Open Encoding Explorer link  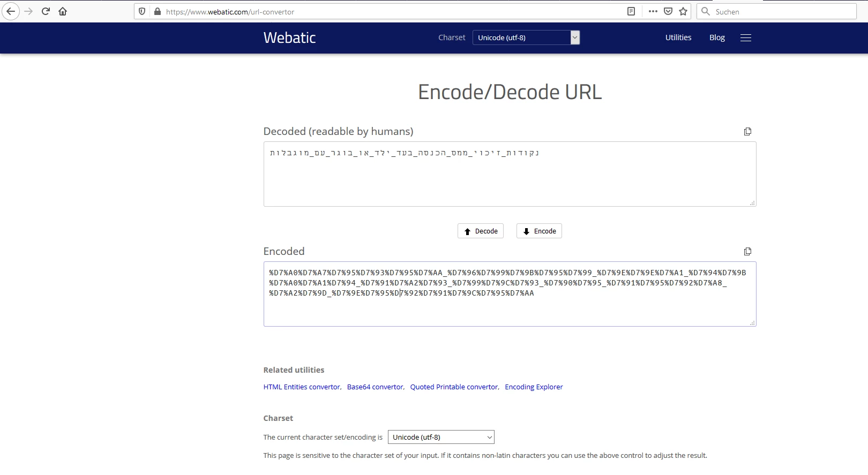(x=534, y=387)
